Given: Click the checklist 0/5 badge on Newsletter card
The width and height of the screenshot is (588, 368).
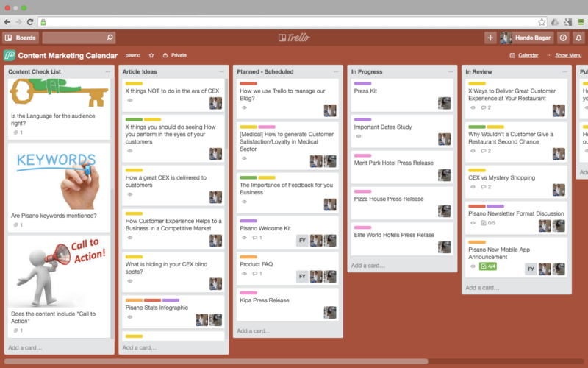Looking at the screenshot, I should tap(488, 223).
